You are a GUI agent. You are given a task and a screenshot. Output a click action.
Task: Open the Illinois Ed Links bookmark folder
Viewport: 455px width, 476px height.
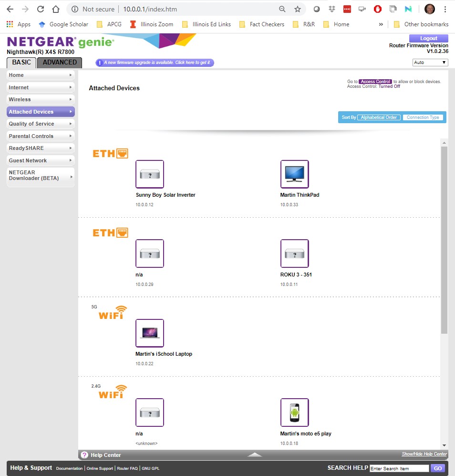[206, 24]
